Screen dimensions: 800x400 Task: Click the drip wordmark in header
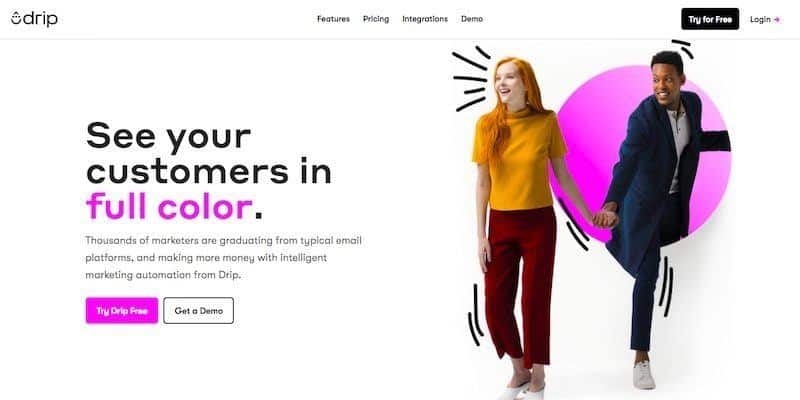[x=41, y=18]
